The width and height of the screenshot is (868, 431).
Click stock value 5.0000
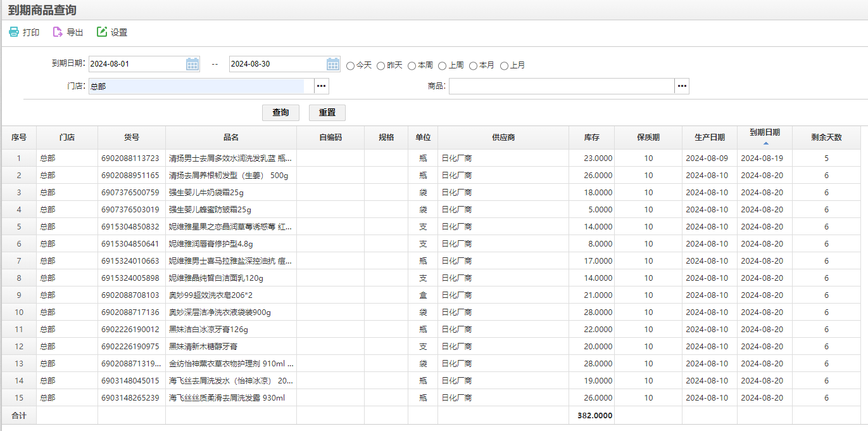click(600, 209)
